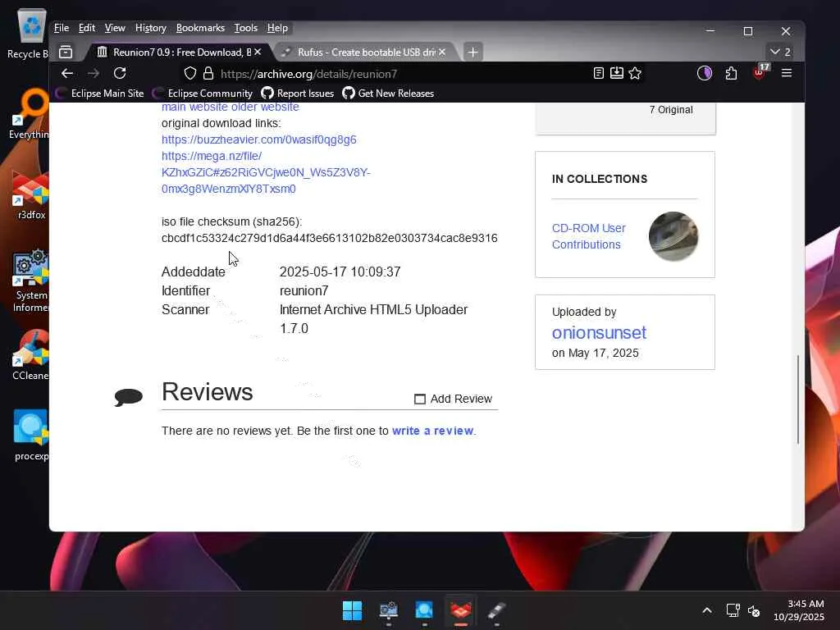Select the Everything search desktop shortcut
Viewport: 840px width, 630px height.
30,114
